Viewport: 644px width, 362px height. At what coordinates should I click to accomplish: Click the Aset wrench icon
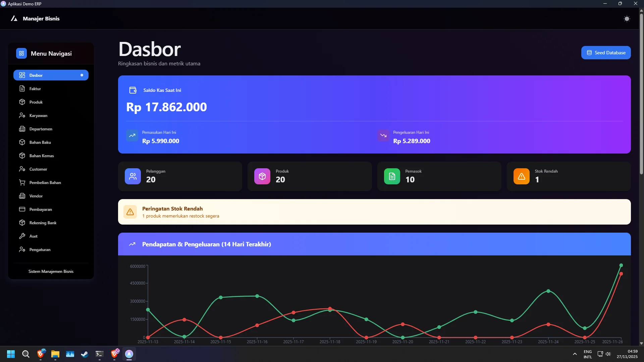(x=22, y=236)
